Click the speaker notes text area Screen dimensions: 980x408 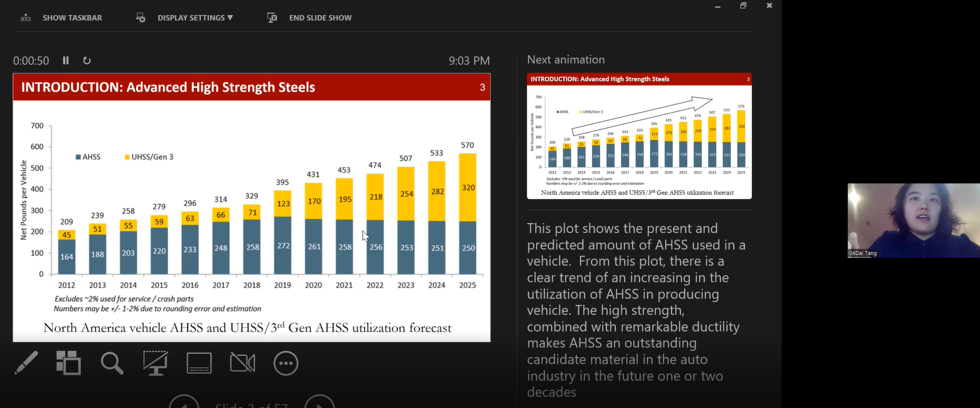[x=636, y=310]
